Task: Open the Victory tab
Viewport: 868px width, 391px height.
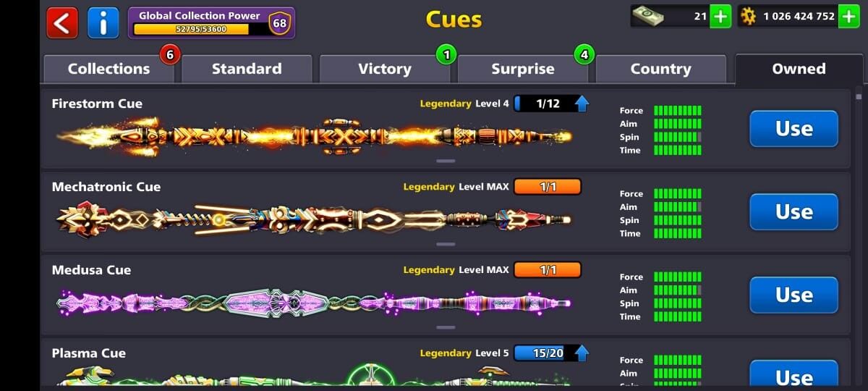Action: tap(384, 69)
